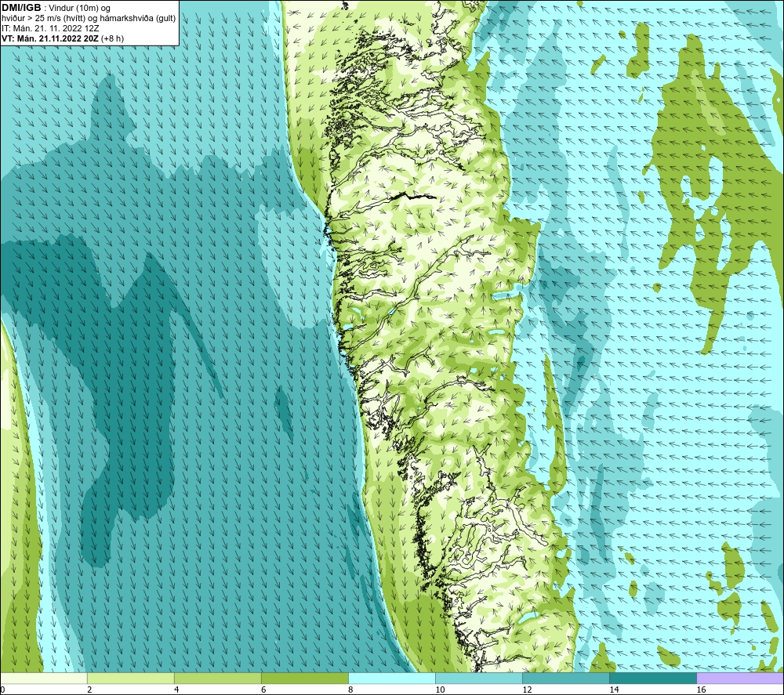Click the title line 'DMI/IGB : Vindur (10m) og'
The width and height of the screenshot is (784, 695).
[x=56, y=8]
